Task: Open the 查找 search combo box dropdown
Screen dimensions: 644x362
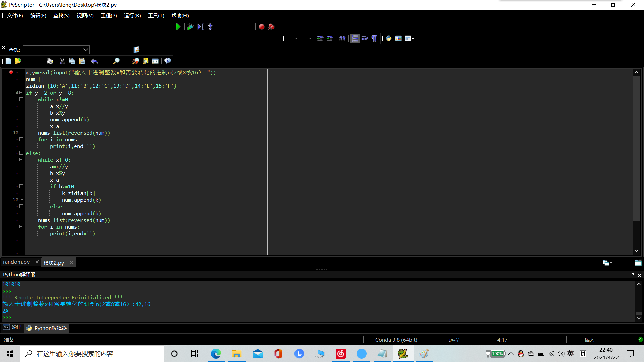Action: (x=86, y=50)
